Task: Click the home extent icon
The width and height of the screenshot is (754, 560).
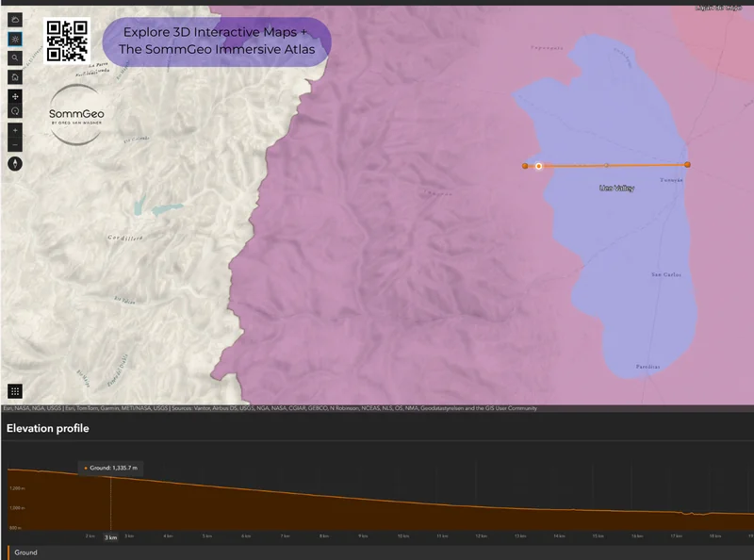Action: [x=15, y=76]
